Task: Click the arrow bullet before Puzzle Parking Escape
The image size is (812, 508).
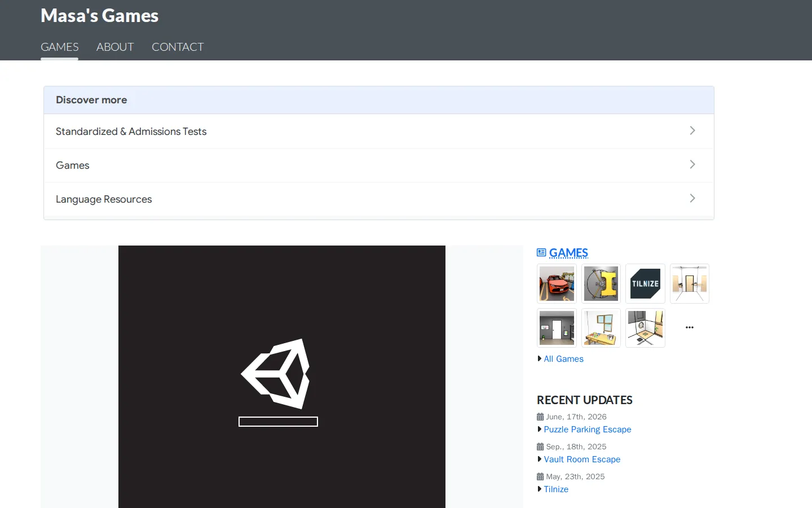Action: (540, 429)
